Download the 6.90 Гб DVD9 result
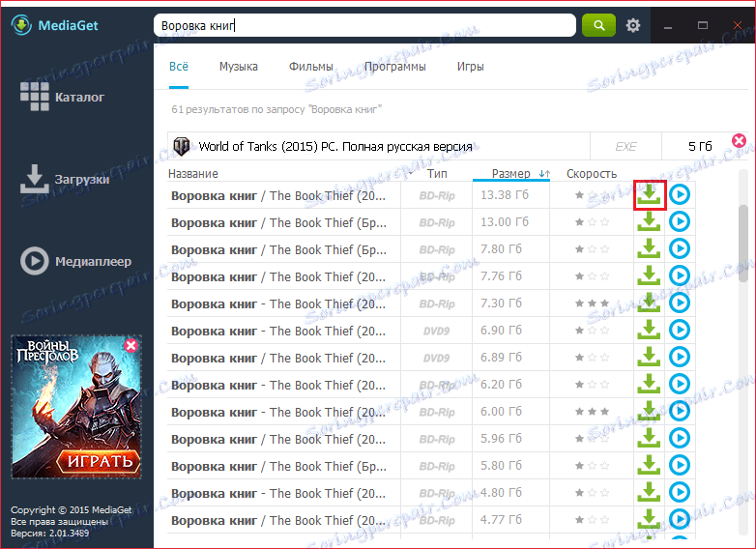The width and height of the screenshot is (756, 549). pyautogui.click(x=649, y=330)
